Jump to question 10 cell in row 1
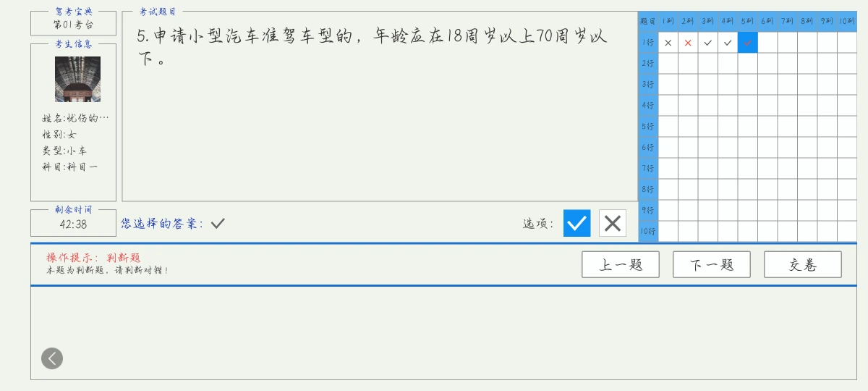 click(847, 43)
